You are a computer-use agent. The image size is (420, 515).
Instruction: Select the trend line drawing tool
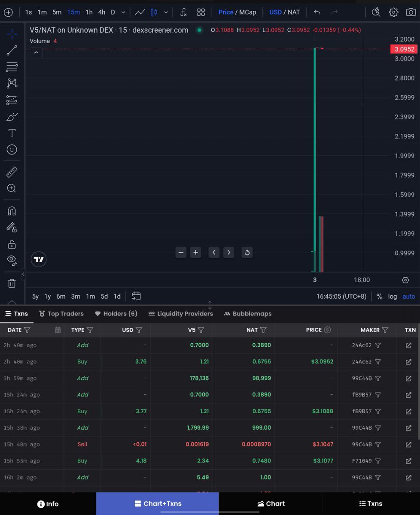[12, 51]
